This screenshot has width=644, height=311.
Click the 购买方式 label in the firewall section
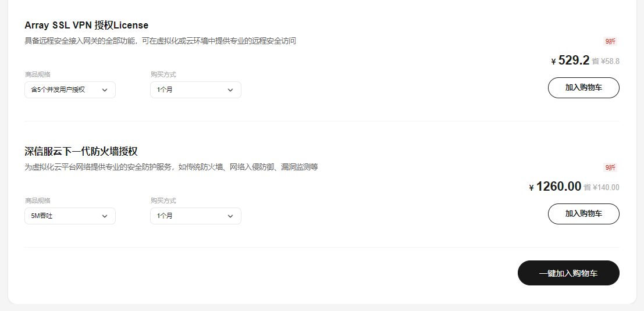click(163, 201)
